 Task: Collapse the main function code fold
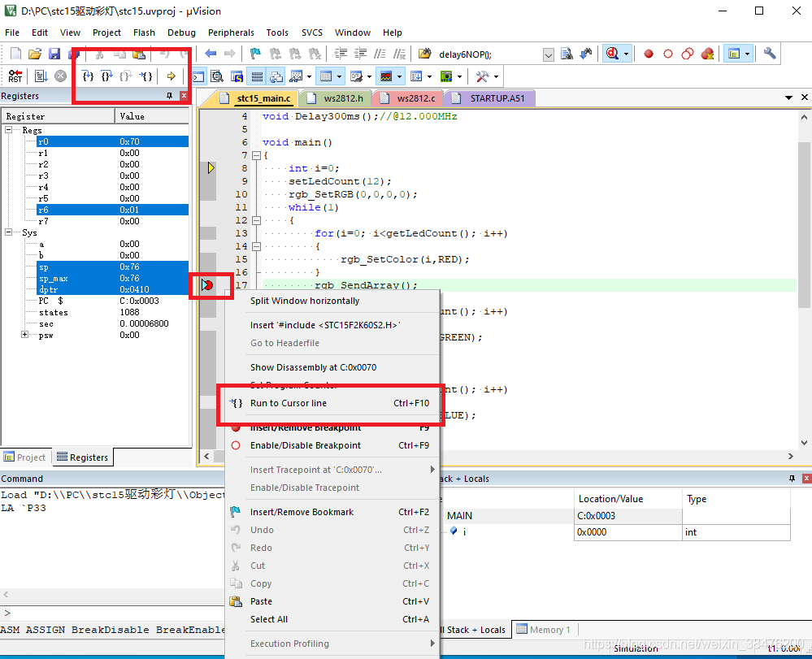tap(256, 155)
